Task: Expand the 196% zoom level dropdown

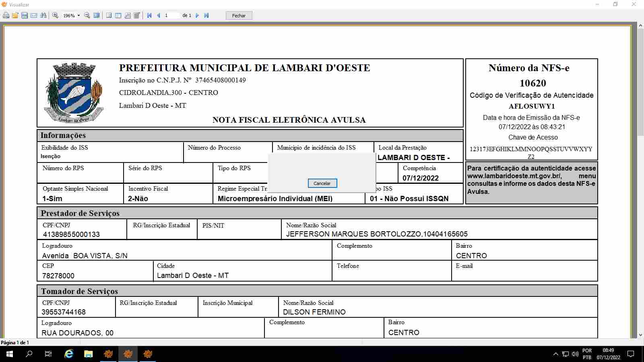Action: pos(78,16)
